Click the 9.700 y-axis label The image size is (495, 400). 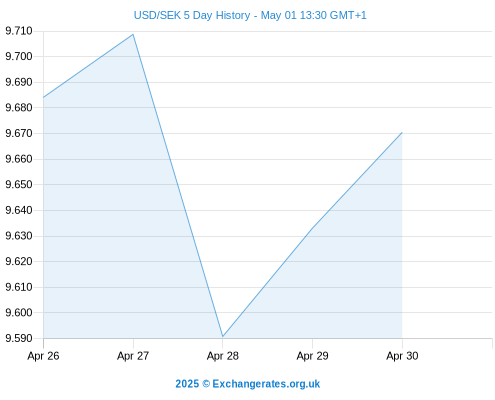coord(19,56)
